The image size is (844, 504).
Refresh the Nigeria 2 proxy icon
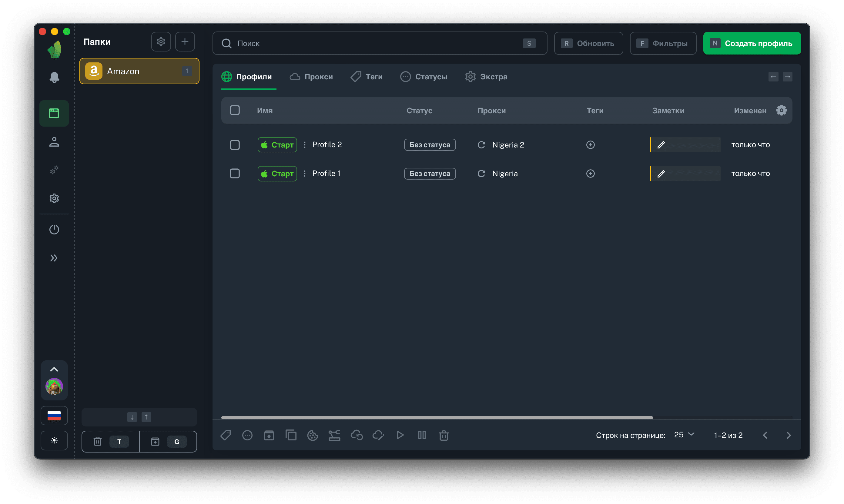pyautogui.click(x=481, y=145)
